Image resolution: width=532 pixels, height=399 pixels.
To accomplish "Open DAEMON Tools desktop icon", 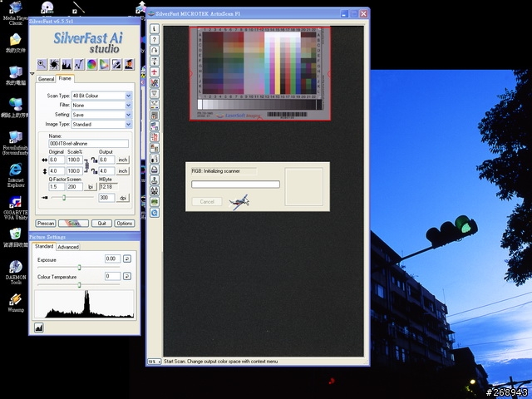I will [x=16, y=272].
